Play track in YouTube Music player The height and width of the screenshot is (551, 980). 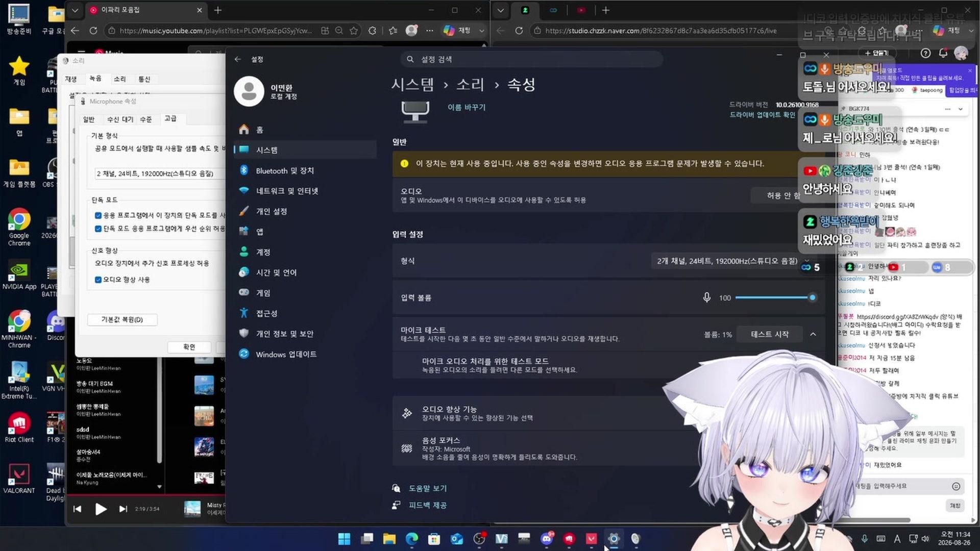[x=101, y=509]
